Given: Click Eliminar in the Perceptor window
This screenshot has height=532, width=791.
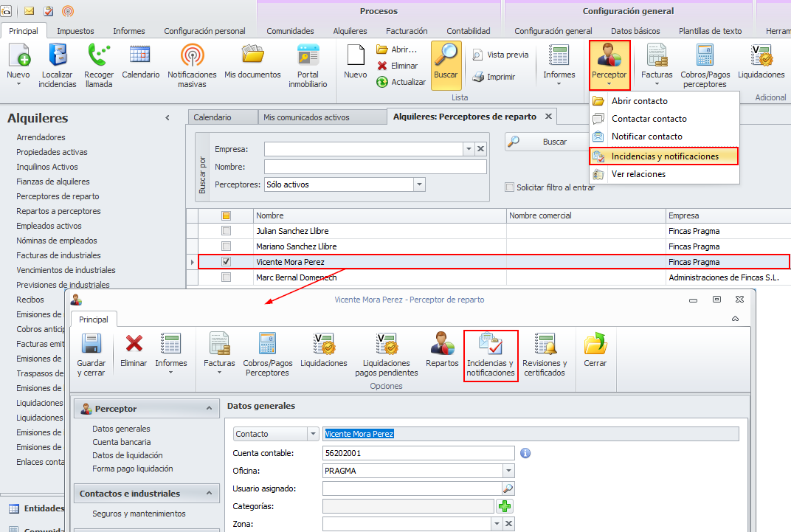Looking at the screenshot, I should click(x=134, y=350).
